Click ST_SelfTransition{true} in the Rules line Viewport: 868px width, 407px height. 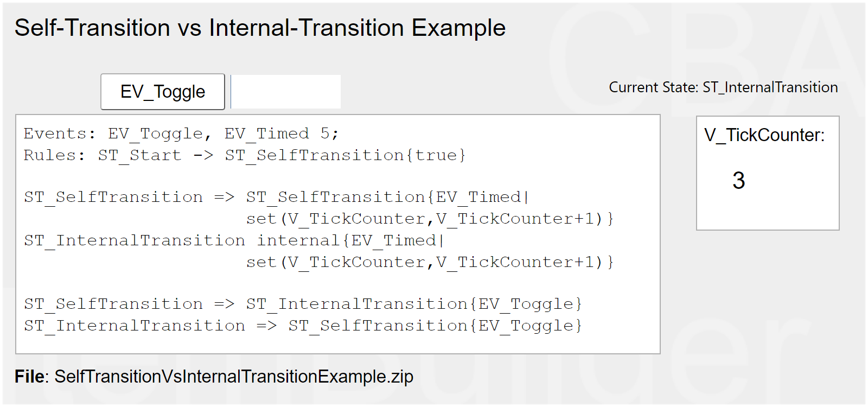click(x=345, y=155)
